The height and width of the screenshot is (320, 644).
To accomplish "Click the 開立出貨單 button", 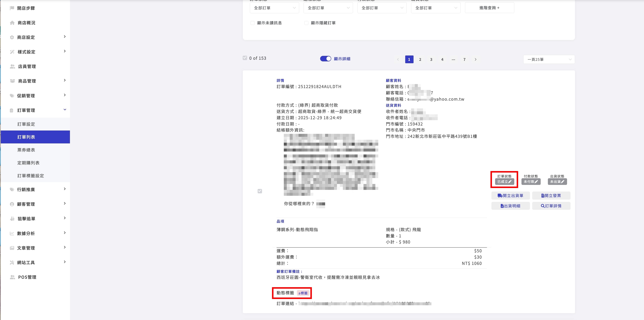I will [x=510, y=196].
